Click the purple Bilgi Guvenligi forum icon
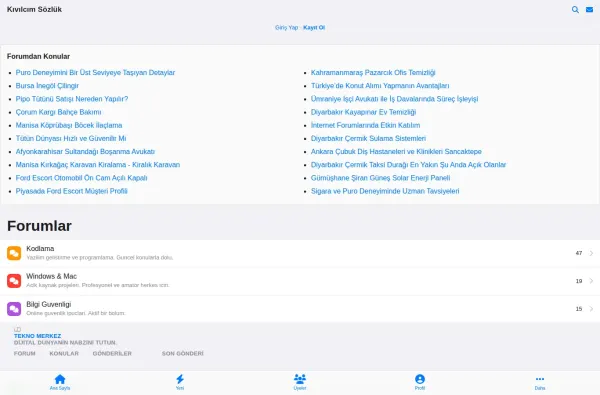 click(14, 309)
